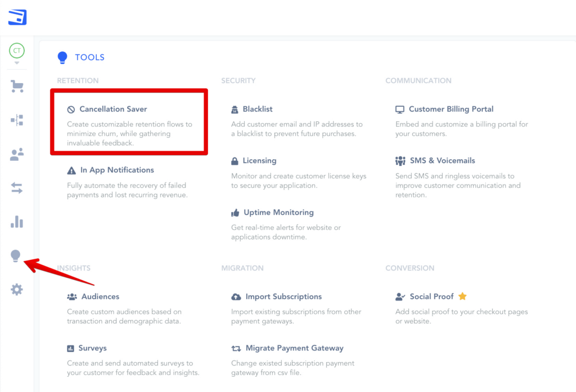
Task: Click the Surveys tool
Action: (92, 348)
